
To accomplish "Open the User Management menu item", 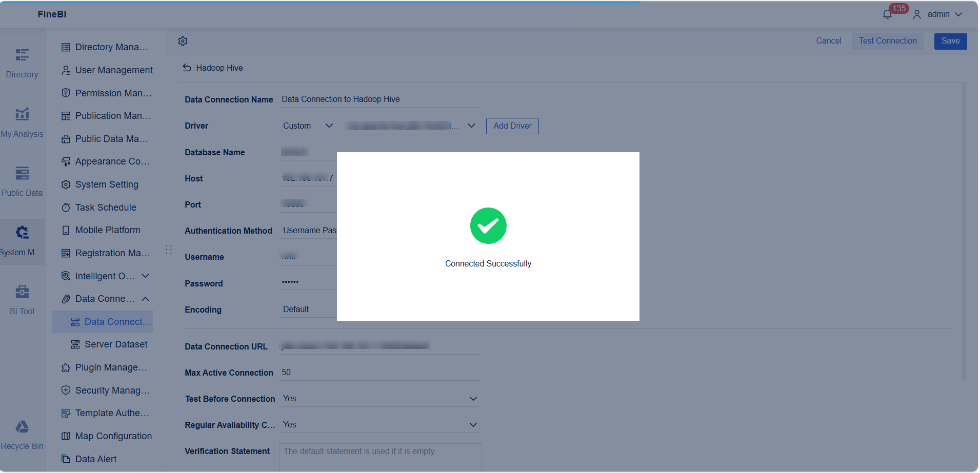I will (107, 70).
